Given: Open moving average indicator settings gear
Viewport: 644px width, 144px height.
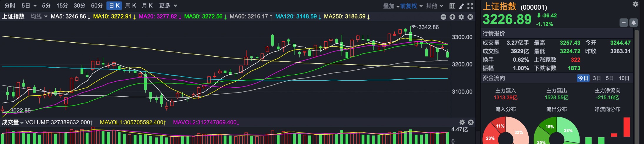Looking at the screenshot, I should click(461, 17).
